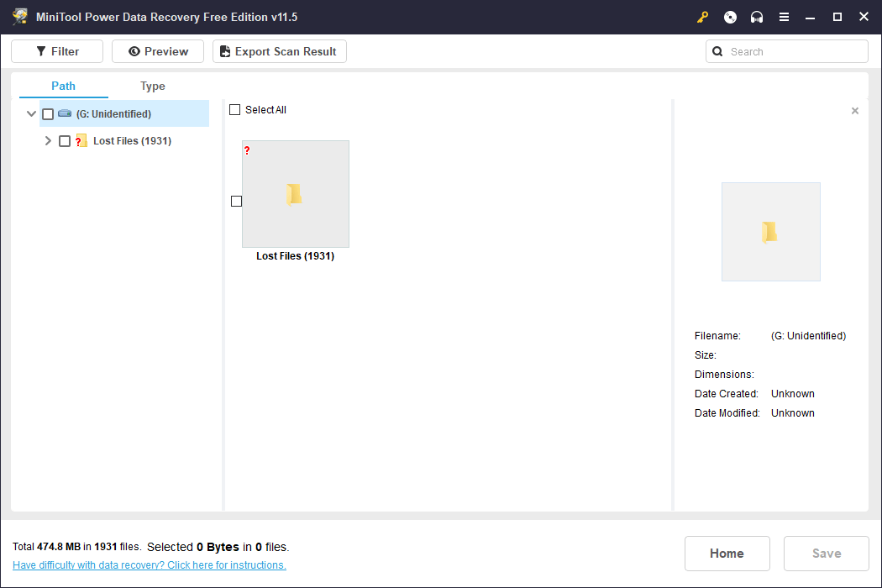The width and height of the screenshot is (882, 588).
Task: Collapse the (G: Unidentified) tree node
Action: click(31, 113)
